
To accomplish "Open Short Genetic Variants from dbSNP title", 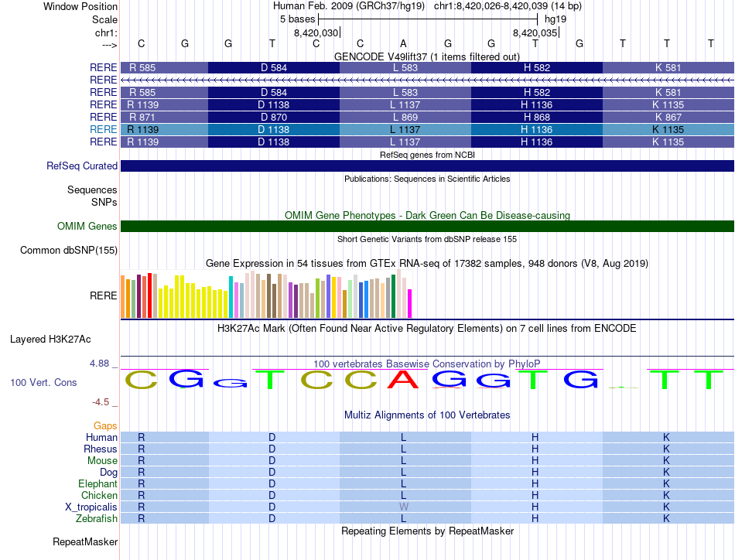I will point(427,239).
